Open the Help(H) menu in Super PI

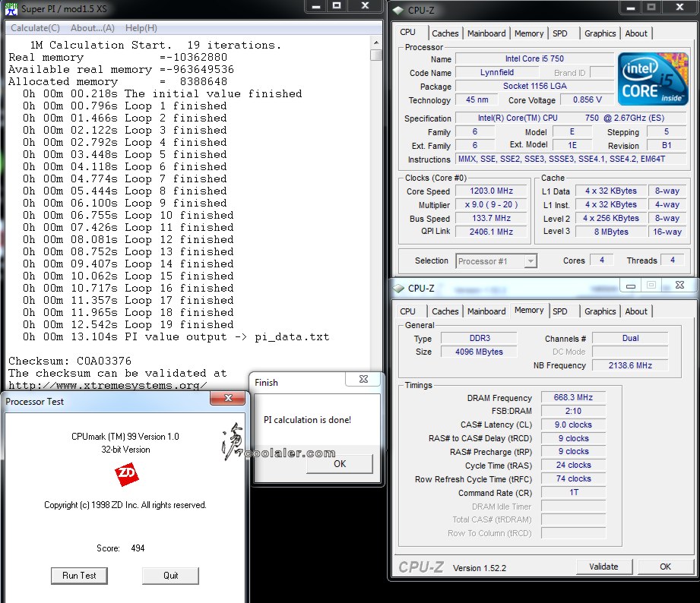click(x=141, y=28)
